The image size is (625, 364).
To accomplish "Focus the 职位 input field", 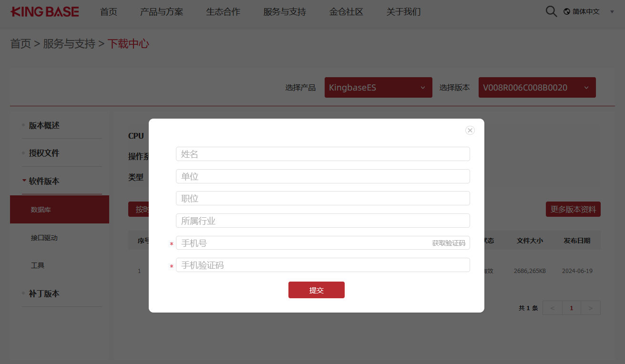I will tap(323, 198).
